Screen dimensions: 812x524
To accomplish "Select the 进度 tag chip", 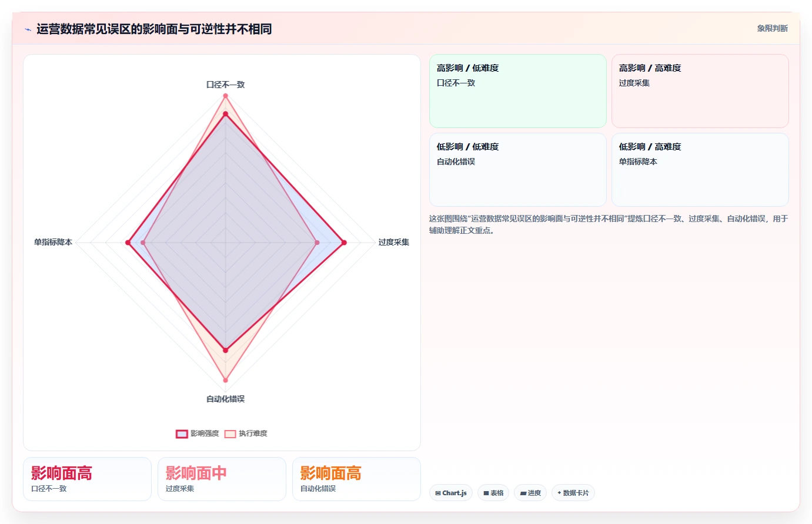I will [x=530, y=493].
